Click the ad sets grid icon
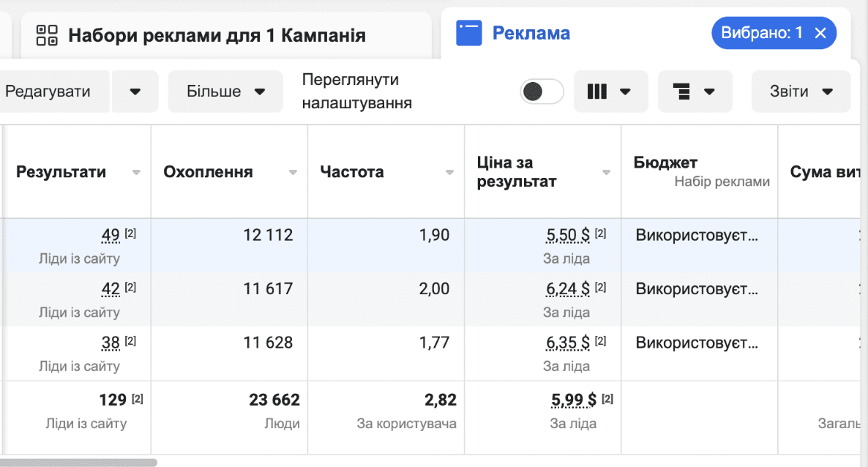Viewport: 868px width, 467px height. (47, 35)
